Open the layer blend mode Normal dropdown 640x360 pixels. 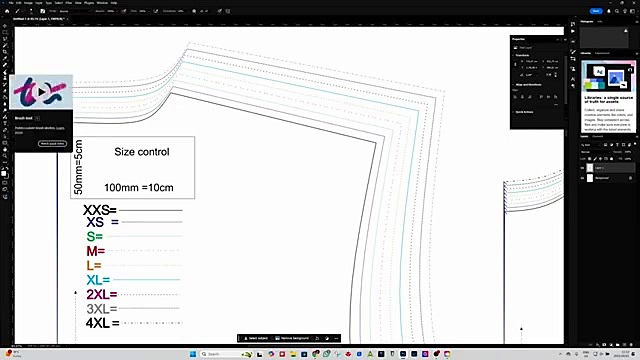pos(595,151)
